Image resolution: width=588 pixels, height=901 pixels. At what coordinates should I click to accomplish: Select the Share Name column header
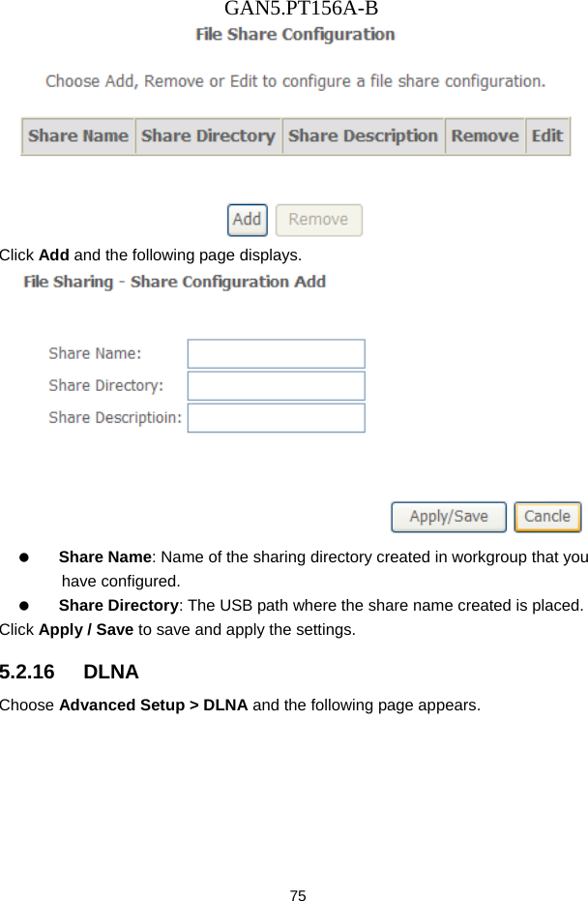click(77, 136)
